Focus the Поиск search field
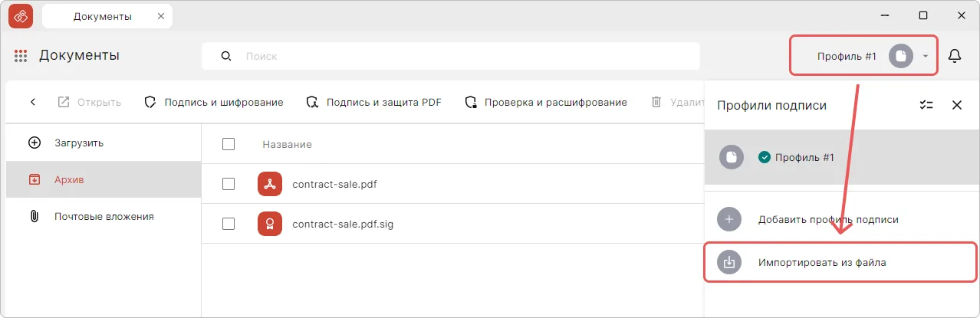This screenshot has height=318, width=980. (x=451, y=56)
